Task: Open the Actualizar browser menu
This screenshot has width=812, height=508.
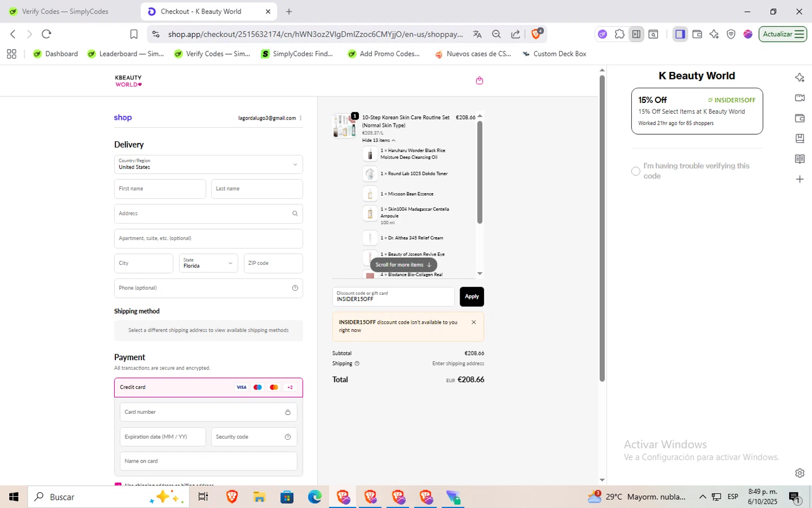Action: pyautogui.click(x=783, y=34)
